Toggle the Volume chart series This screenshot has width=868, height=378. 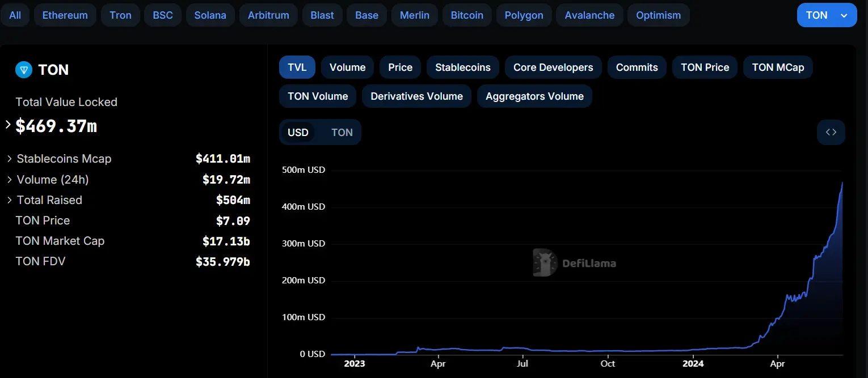(347, 67)
